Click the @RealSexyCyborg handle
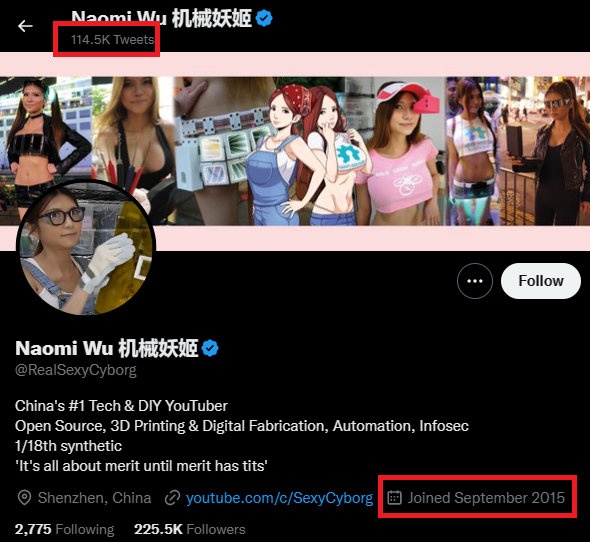This screenshot has height=542, width=590. (x=76, y=370)
